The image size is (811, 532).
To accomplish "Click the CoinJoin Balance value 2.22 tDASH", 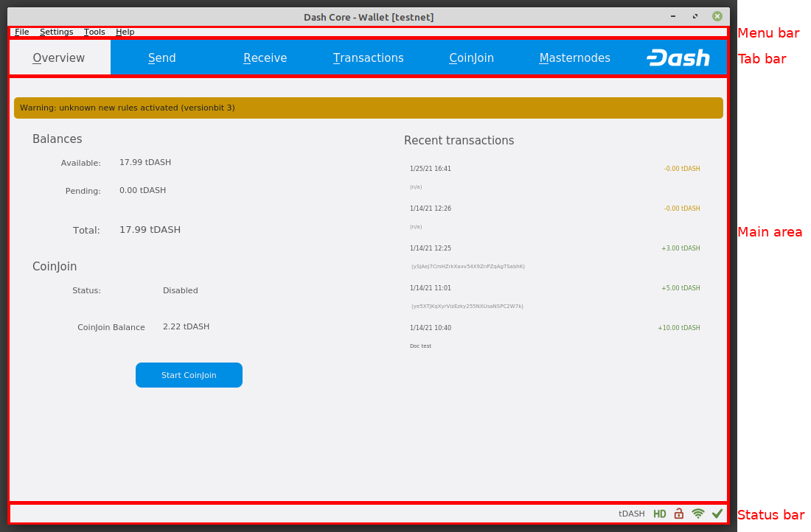I will pos(187,326).
